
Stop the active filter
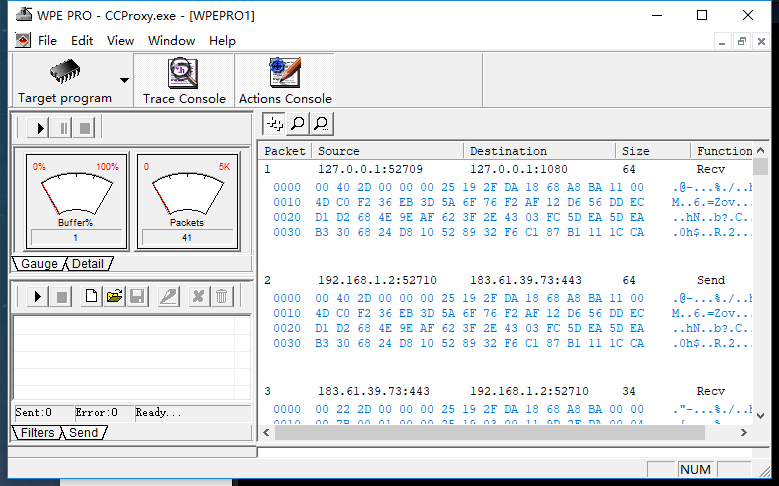[x=62, y=297]
